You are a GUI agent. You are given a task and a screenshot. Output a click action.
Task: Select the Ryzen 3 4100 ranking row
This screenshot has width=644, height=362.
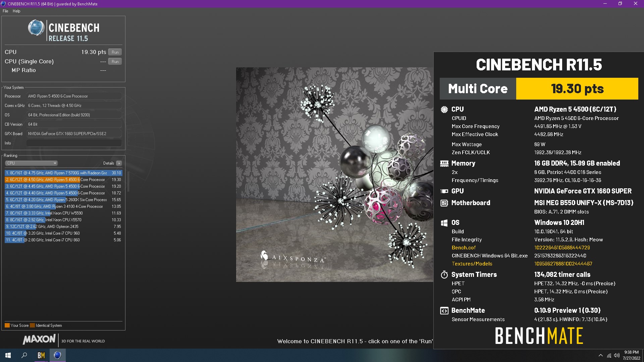pyautogui.click(x=63, y=206)
